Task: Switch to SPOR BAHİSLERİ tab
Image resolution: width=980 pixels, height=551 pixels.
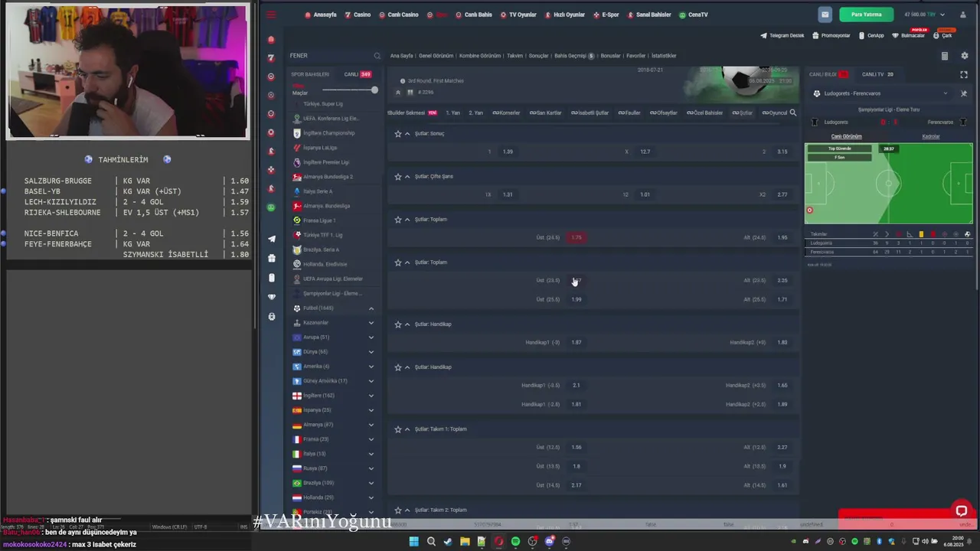Action: coord(310,74)
